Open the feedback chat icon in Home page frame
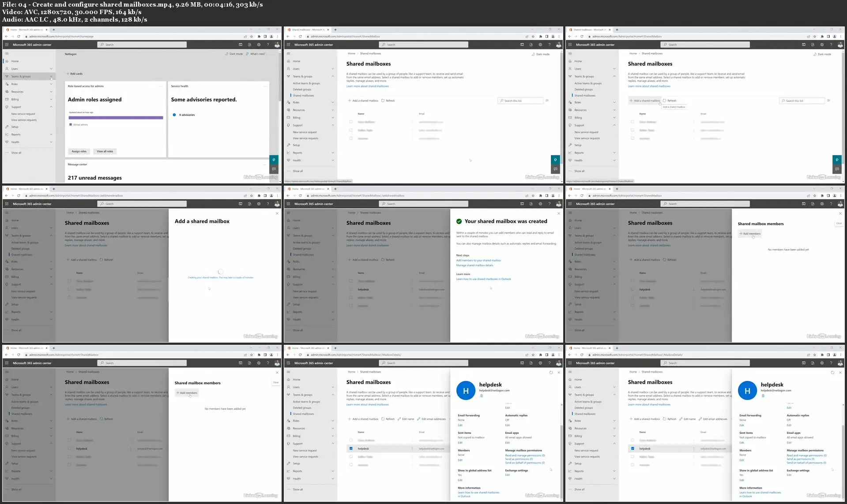Image resolution: width=847 pixels, height=504 pixels. (x=274, y=169)
